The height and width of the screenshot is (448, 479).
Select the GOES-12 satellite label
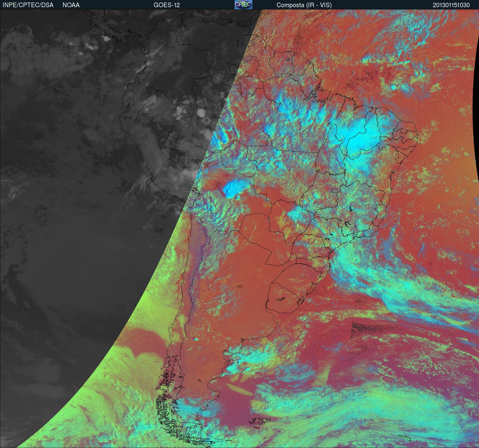[166, 5]
